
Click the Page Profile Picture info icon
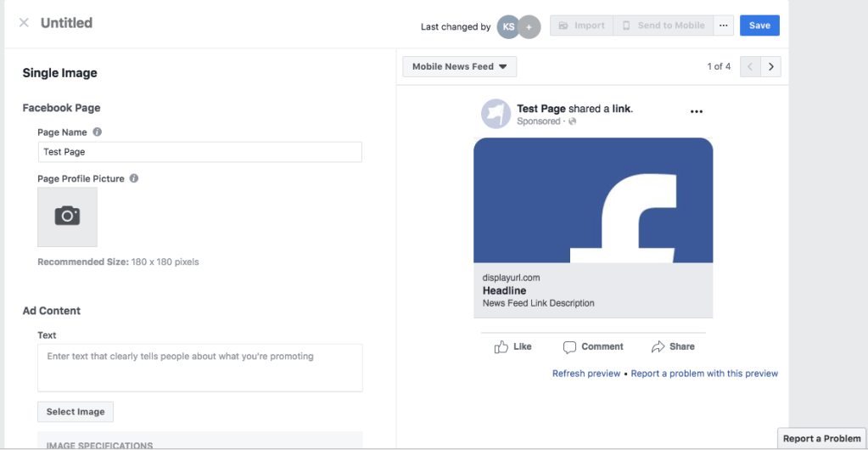(x=134, y=178)
